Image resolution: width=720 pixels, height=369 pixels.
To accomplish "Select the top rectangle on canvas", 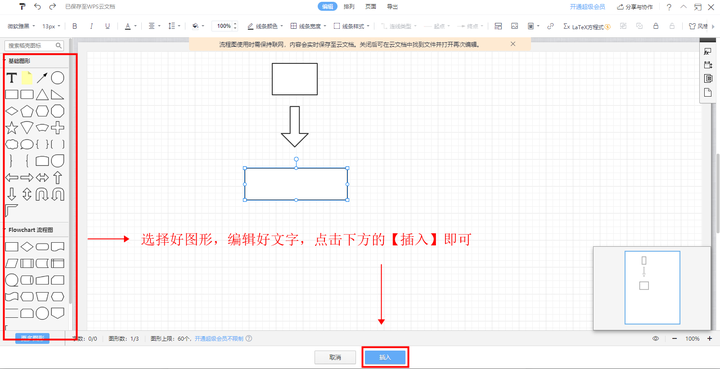I will pyautogui.click(x=294, y=79).
